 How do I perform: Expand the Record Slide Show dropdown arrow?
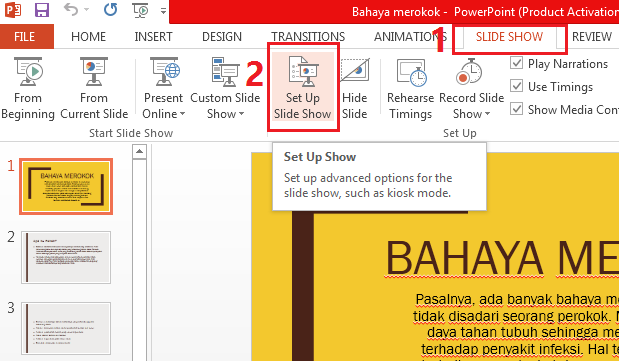click(x=487, y=114)
